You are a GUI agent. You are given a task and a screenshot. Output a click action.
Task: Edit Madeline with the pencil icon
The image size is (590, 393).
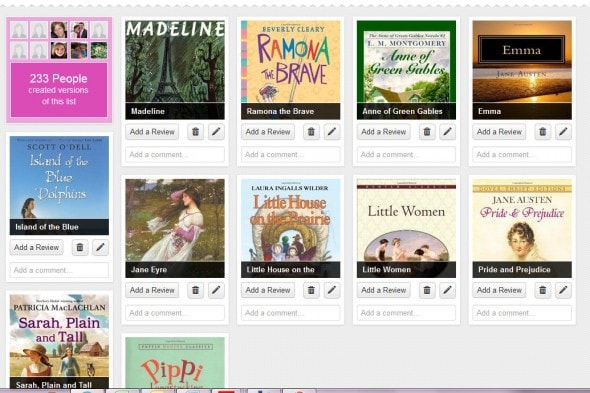point(216,132)
